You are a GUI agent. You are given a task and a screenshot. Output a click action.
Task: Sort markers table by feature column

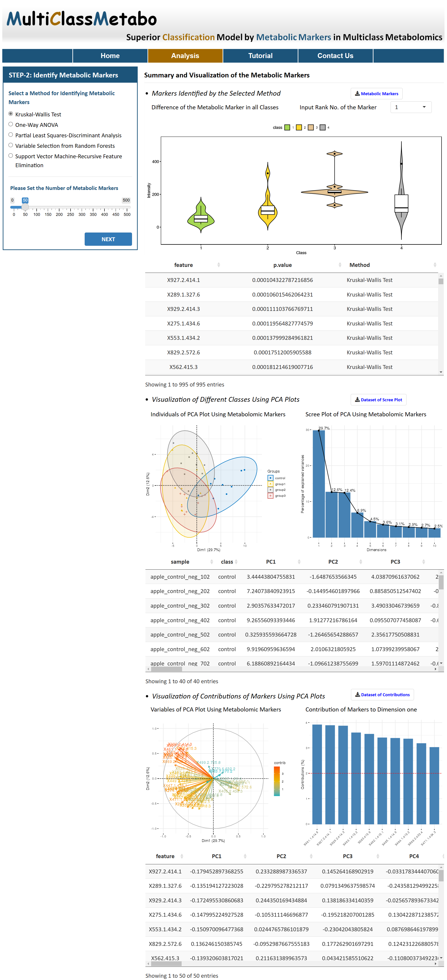pyautogui.click(x=184, y=265)
